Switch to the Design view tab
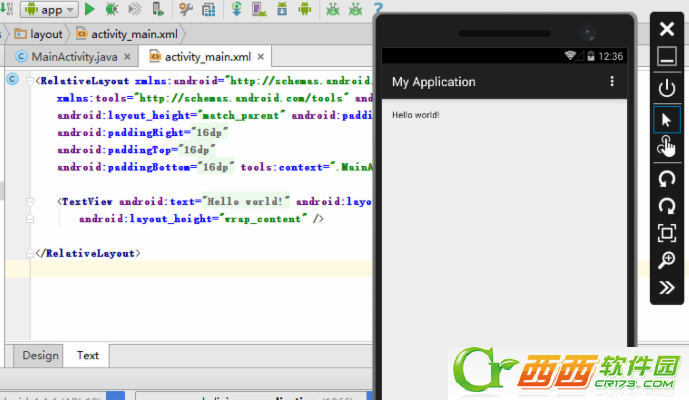The image size is (689, 400). [40, 355]
